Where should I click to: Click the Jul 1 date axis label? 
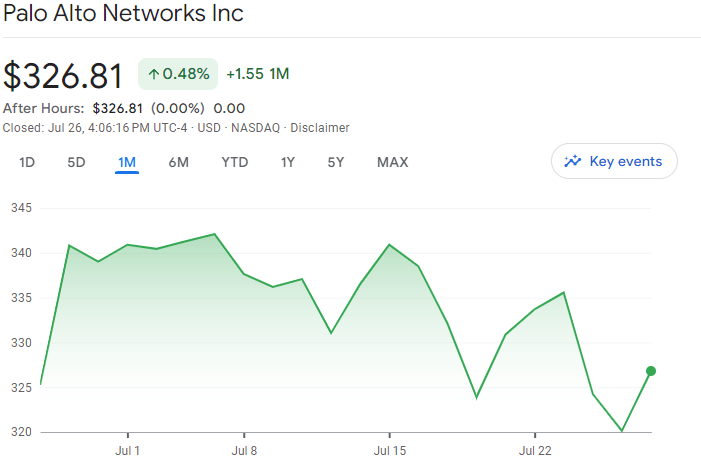[127, 451]
